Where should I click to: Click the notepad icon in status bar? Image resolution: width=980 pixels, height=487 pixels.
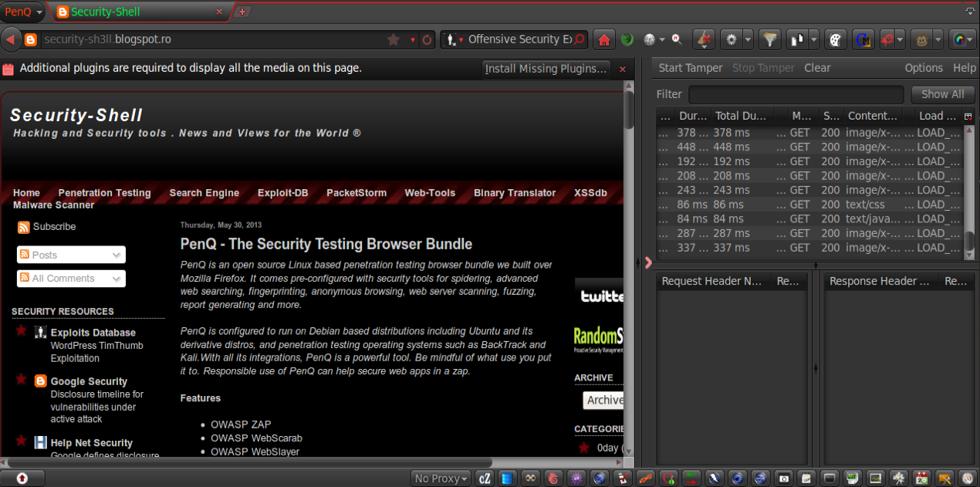[x=806, y=479]
